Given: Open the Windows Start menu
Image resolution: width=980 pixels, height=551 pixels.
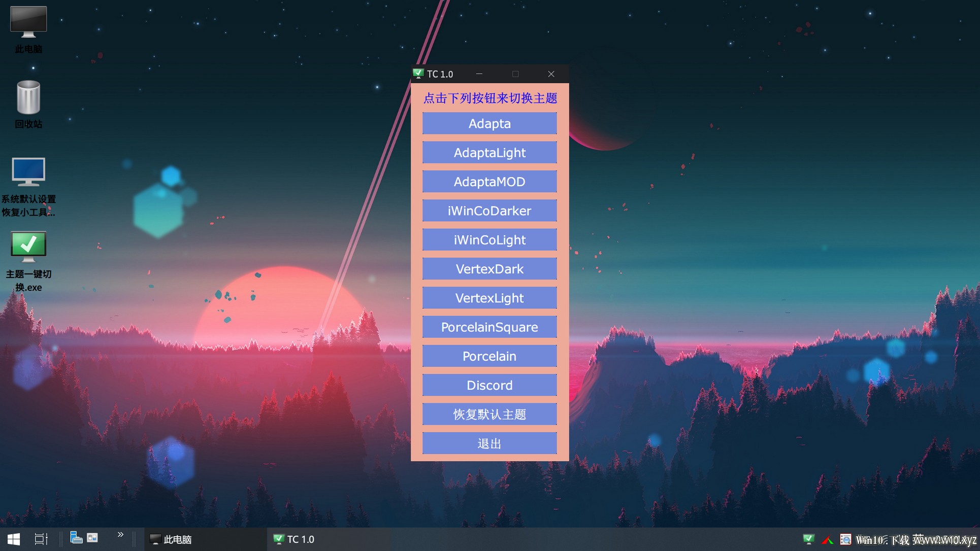Looking at the screenshot, I should click(14, 539).
